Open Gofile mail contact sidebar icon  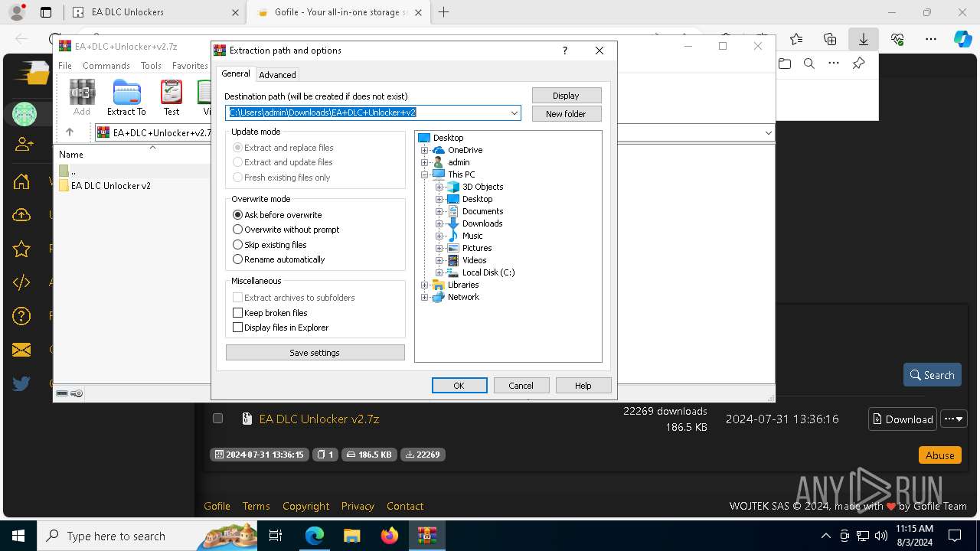[x=21, y=350]
